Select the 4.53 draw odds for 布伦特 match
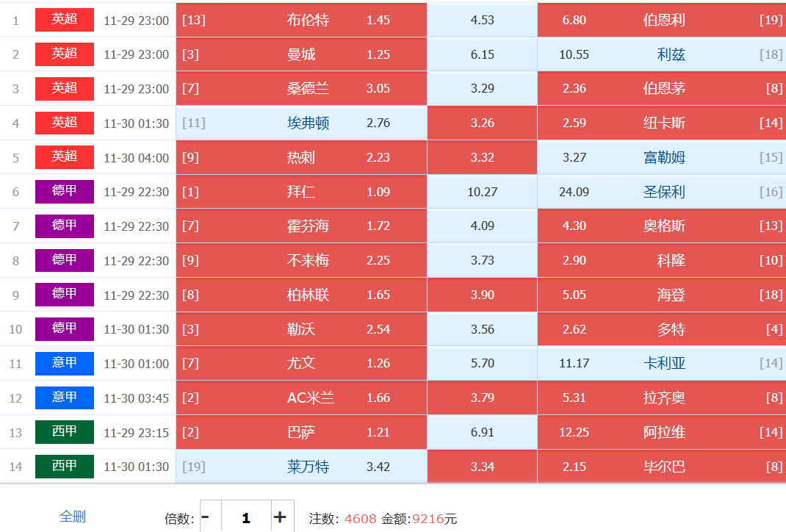The height and width of the screenshot is (532, 786). click(x=482, y=21)
